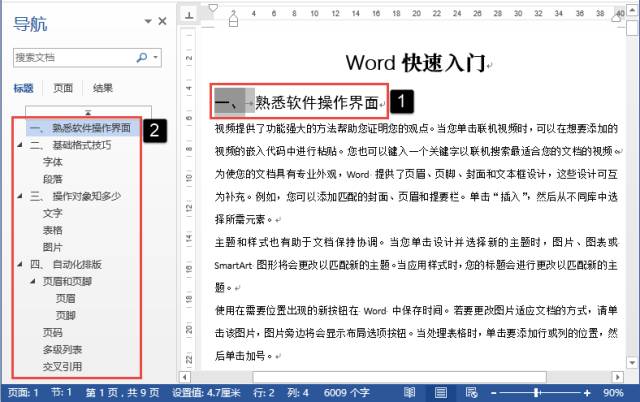Close the navigation pane
The width and height of the screenshot is (640, 402).
pyautogui.click(x=162, y=21)
